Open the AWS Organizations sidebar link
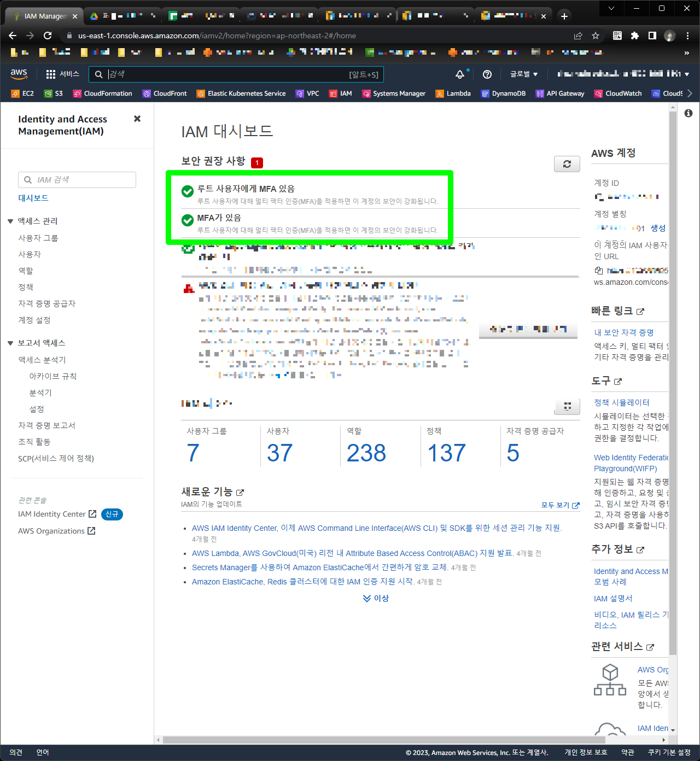This screenshot has width=700, height=761. click(57, 531)
